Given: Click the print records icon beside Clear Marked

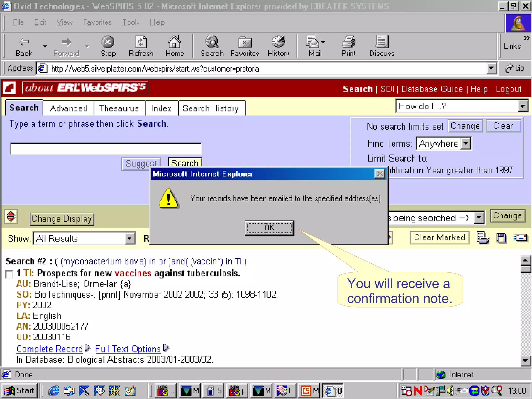Looking at the screenshot, I should pyautogui.click(x=483, y=238).
